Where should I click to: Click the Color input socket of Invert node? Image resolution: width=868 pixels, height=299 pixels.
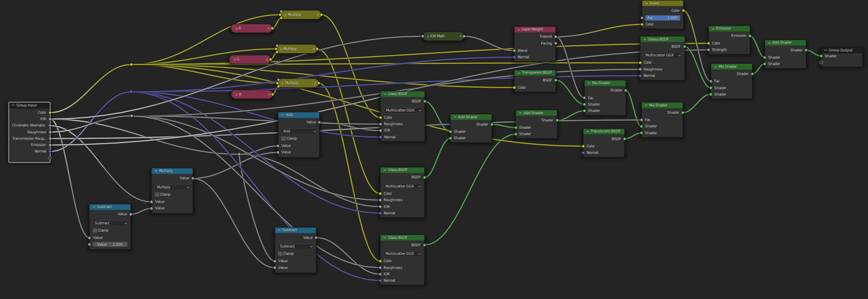click(x=642, y=24)
